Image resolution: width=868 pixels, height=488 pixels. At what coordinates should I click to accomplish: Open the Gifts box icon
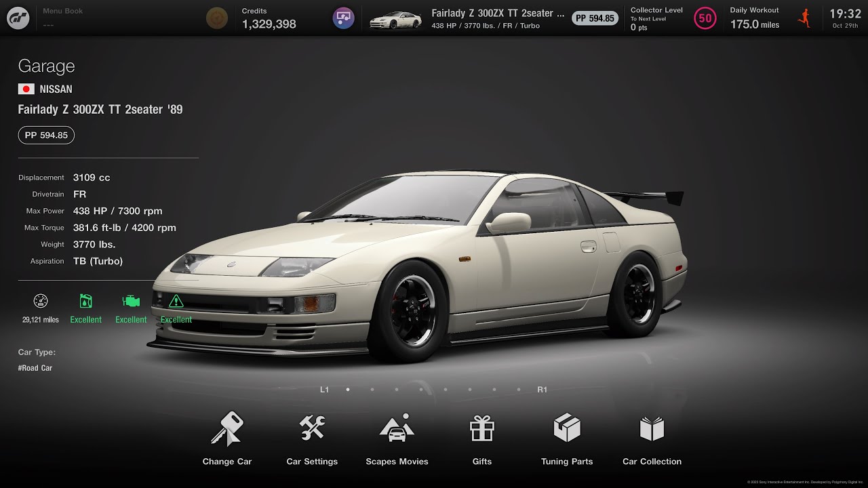pos(482,428)
